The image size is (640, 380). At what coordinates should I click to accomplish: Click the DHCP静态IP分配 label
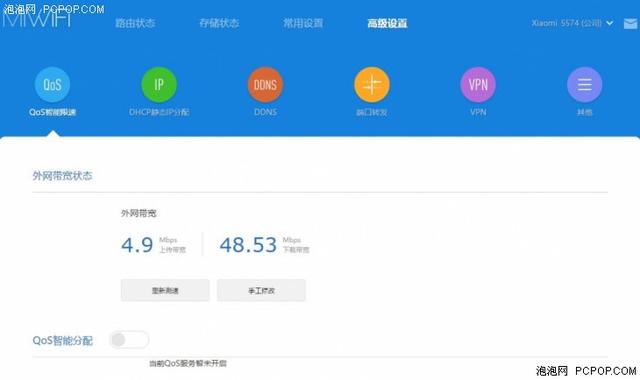pyautogui.click(x=159, y=112)
